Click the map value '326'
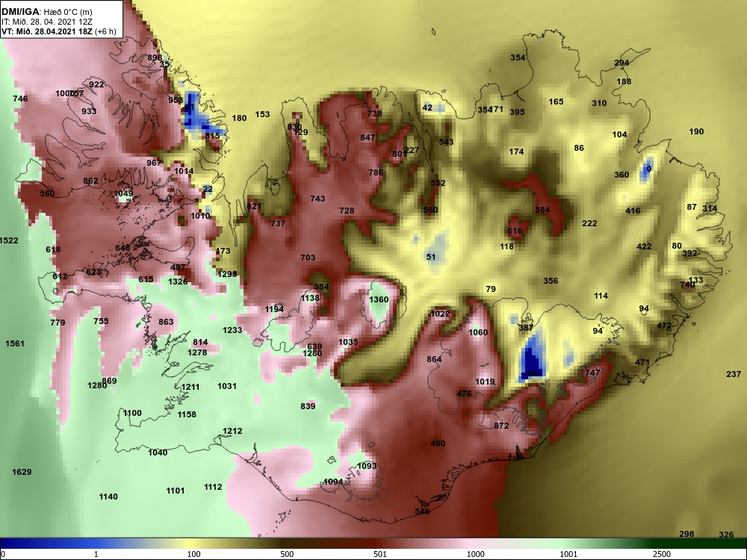 (x=726, y=535)
